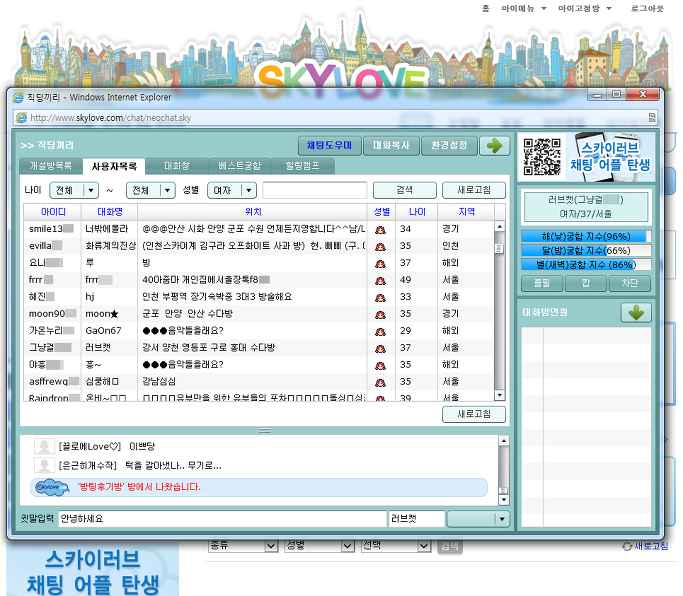Click 로그아웃 in the top menu

point(647,8)
